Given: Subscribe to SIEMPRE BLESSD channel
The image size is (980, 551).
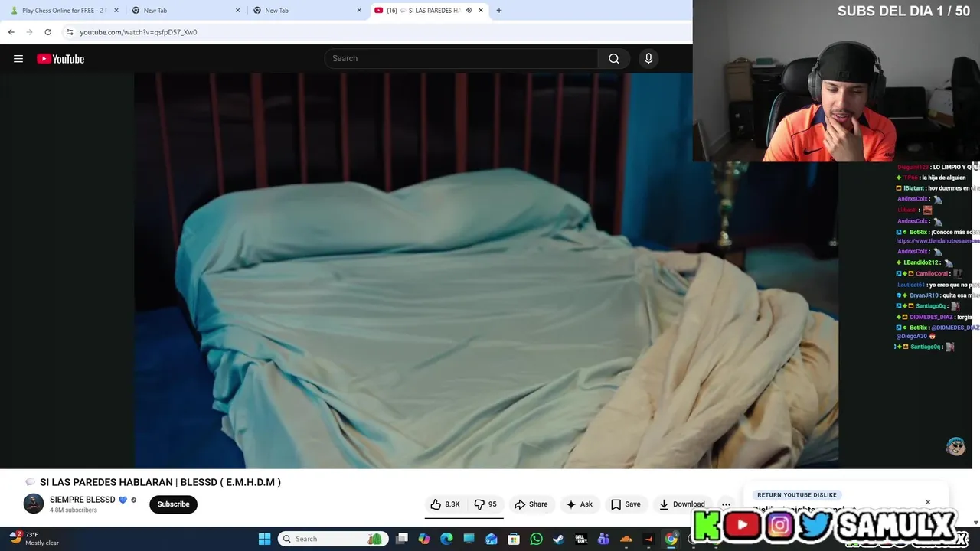Looking at the screenshot, I should point(173,504).
